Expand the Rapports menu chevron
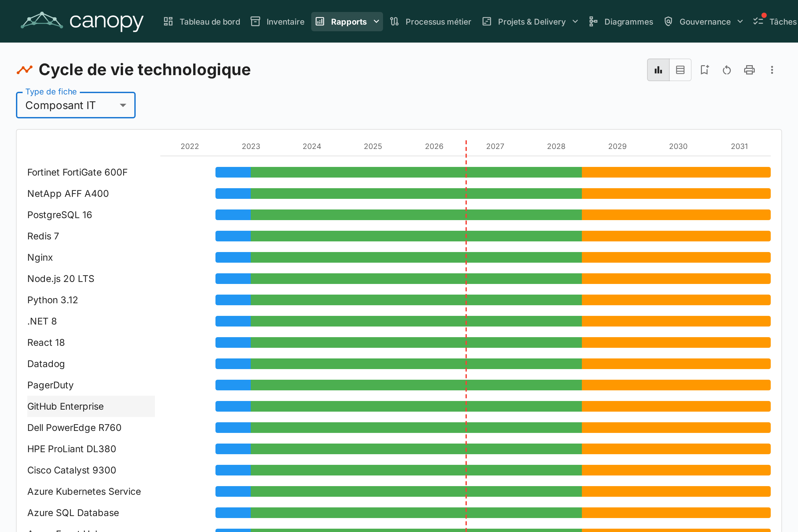The image size is (798, 532). click(x=376, y=22)
